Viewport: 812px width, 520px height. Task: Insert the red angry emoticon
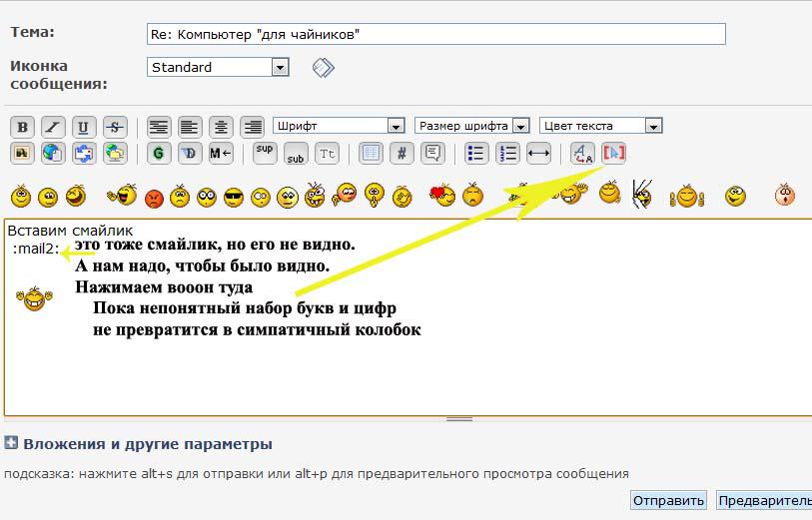coord(154,199)
